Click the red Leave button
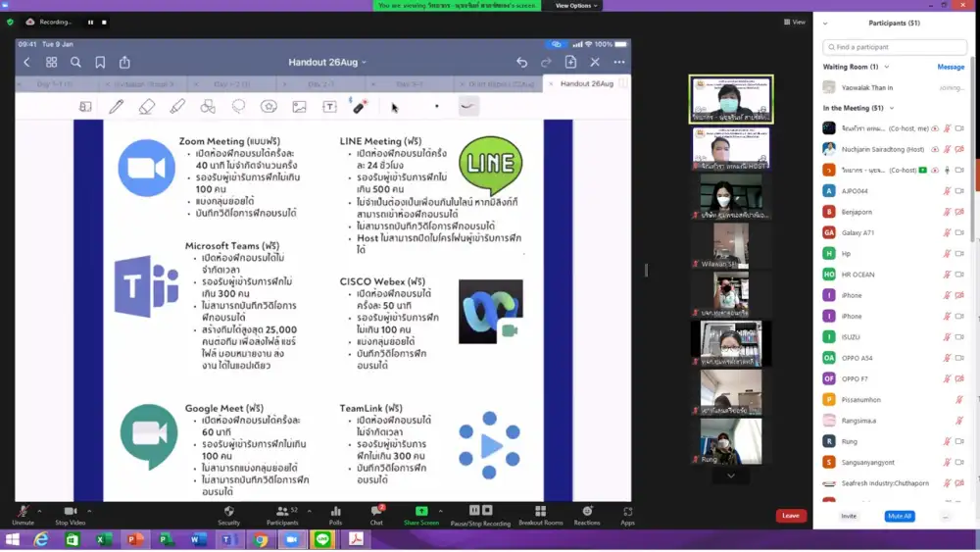 (x=791, y=516)
